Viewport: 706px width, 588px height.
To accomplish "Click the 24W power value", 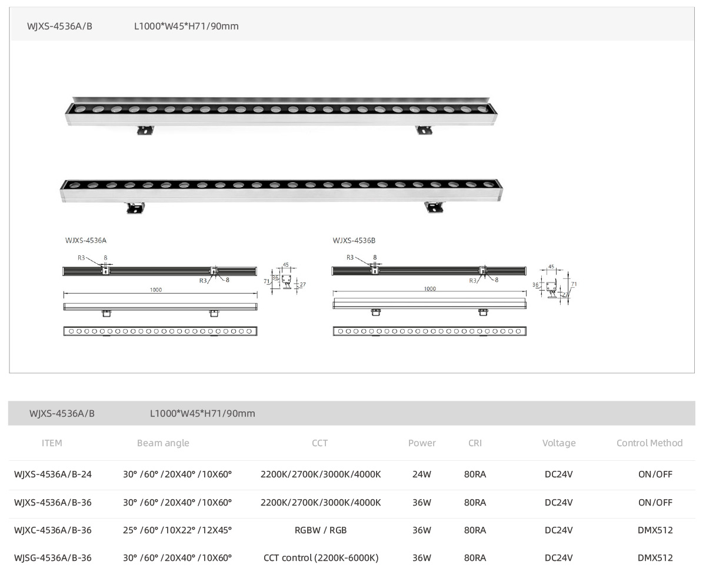I will [x=422, y=474].
